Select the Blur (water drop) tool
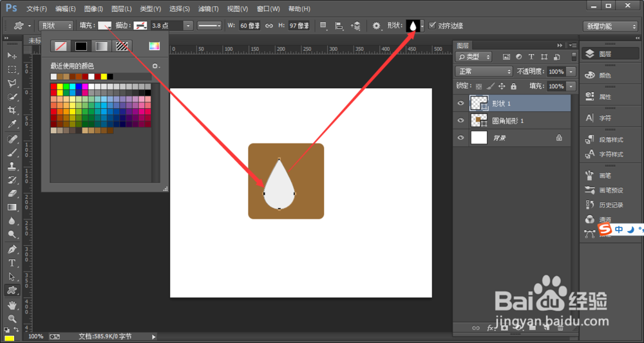Image resolution: width=644 pixels, height=343 pixels. pyautogui.click(x=12, y=221)
